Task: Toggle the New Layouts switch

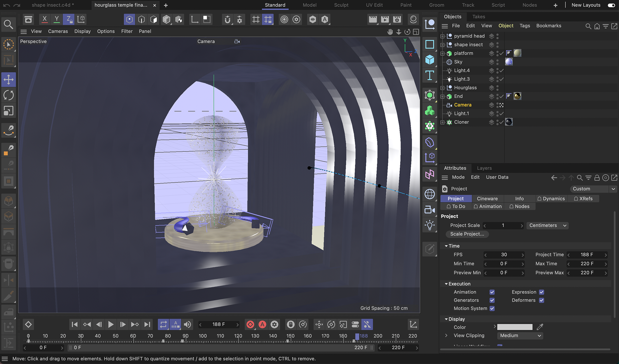Action: 611,5
